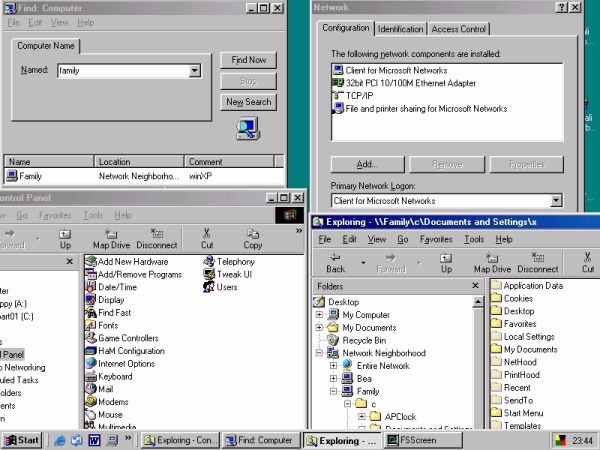Screen dimensions: 600x450
Task: Click the Cut icon in the Control Panel toolbar
Action: coord(207,238)
